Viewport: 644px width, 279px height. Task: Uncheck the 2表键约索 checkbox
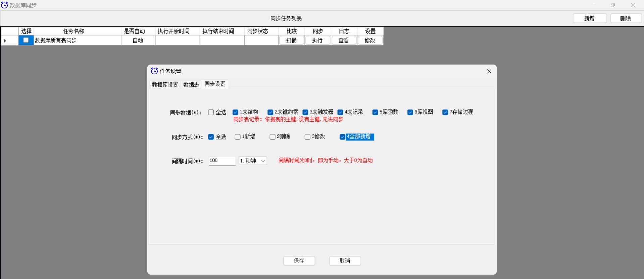tap(270, 112)
